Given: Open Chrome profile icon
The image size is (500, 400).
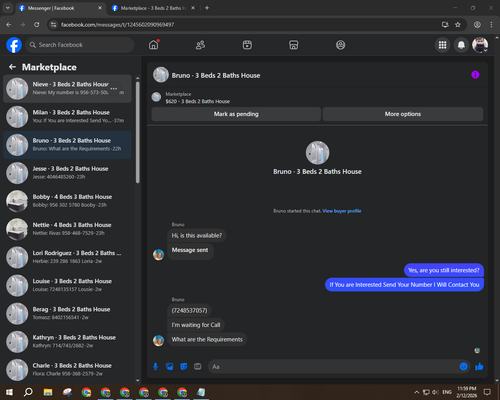Looking at the screenshot, I should (x=477, y=25).
